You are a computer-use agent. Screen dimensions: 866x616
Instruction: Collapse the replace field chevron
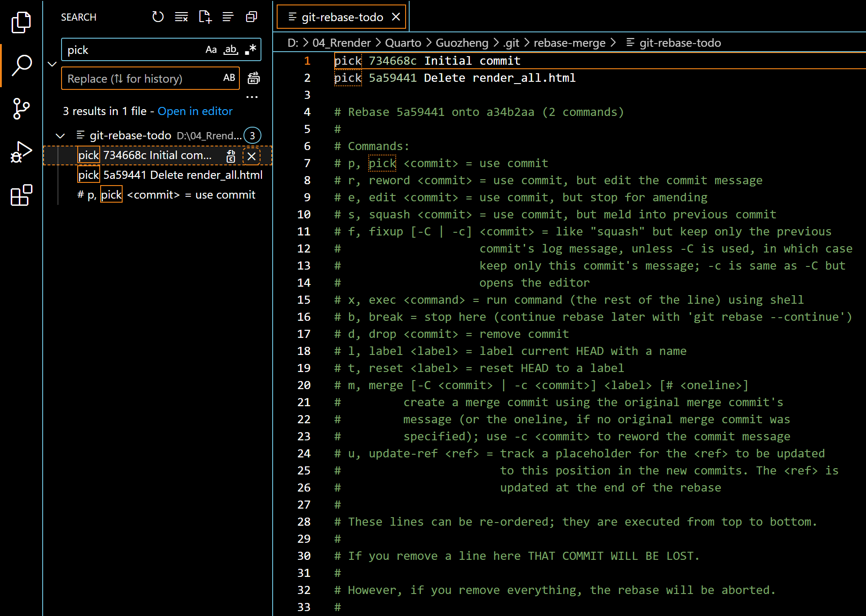coord(52,64)
